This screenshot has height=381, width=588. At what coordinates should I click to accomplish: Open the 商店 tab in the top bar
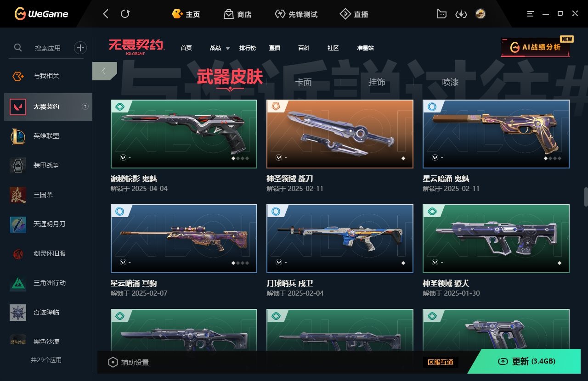click(237, 14)
